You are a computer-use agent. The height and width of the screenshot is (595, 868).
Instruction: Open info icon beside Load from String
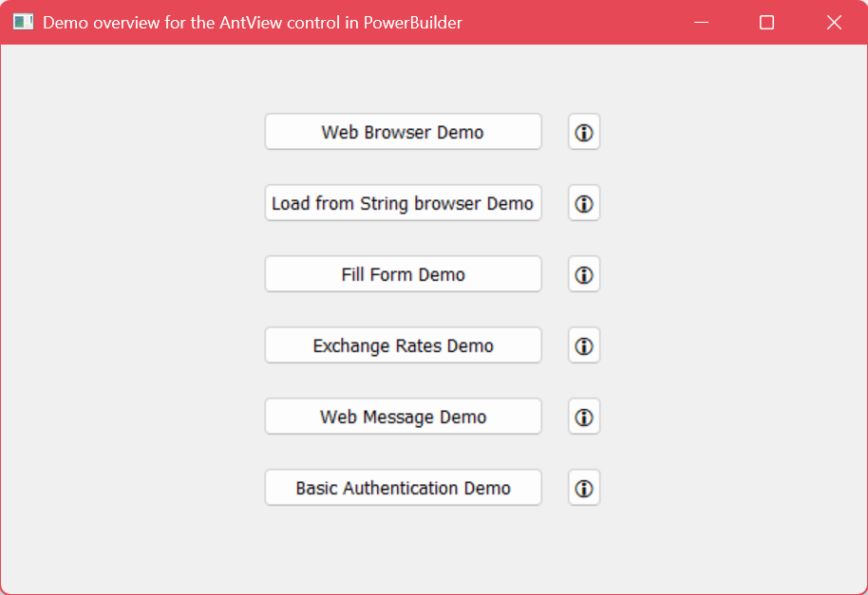584,203
